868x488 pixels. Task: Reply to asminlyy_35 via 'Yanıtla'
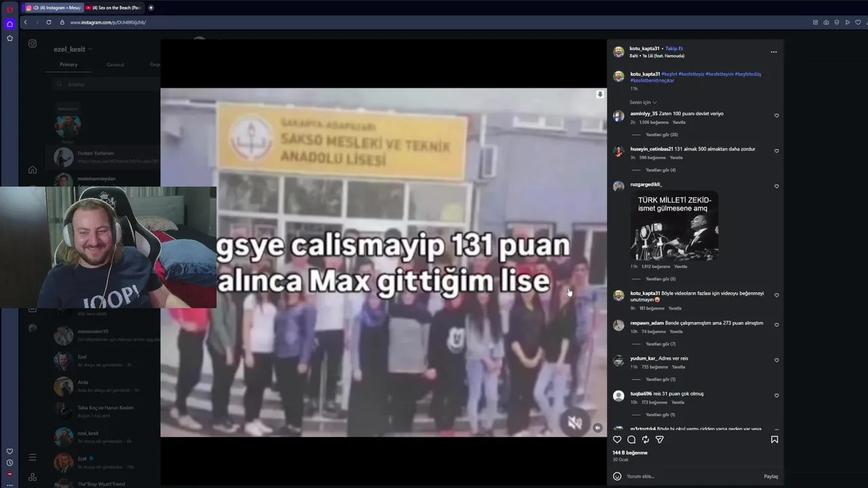[679, 123]
